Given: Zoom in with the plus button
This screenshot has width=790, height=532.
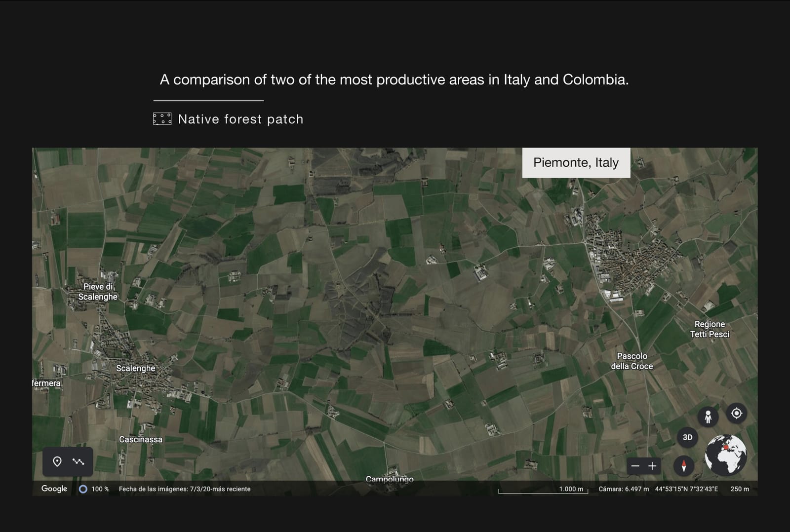Looking at the screenshot, I should 652,466.
